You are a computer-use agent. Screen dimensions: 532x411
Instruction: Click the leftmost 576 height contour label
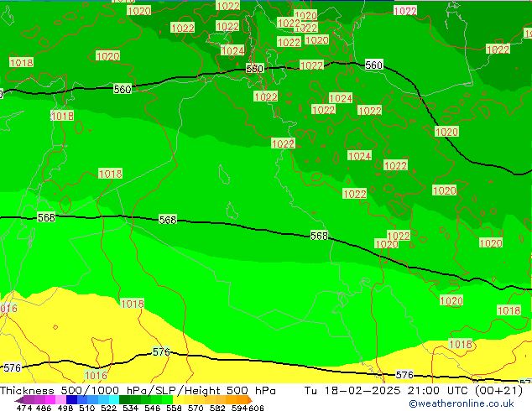13,367
